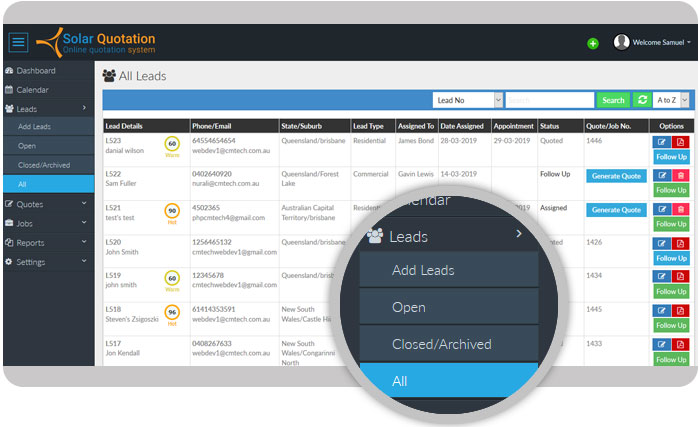Expand the Jobs sidebar section
Viewport: 700px width, 427px height.
click(x=47, y=223)
